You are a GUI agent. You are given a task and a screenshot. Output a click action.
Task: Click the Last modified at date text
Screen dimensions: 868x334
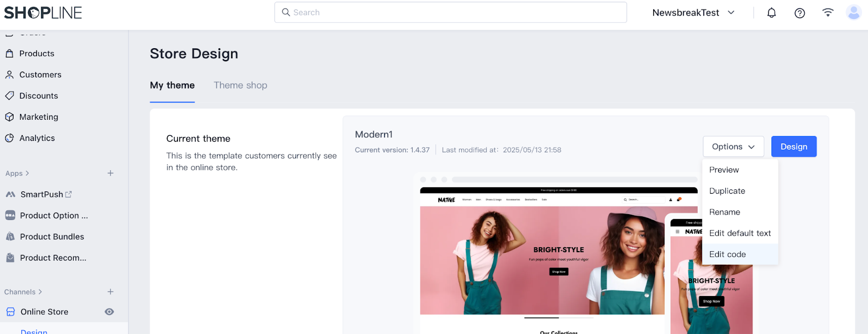coord(501,150)
